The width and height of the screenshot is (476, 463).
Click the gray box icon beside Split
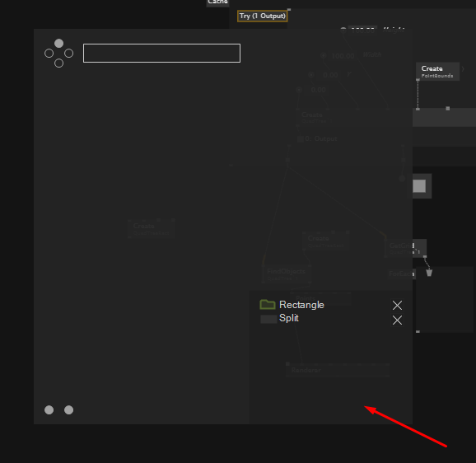coord(268,319)
